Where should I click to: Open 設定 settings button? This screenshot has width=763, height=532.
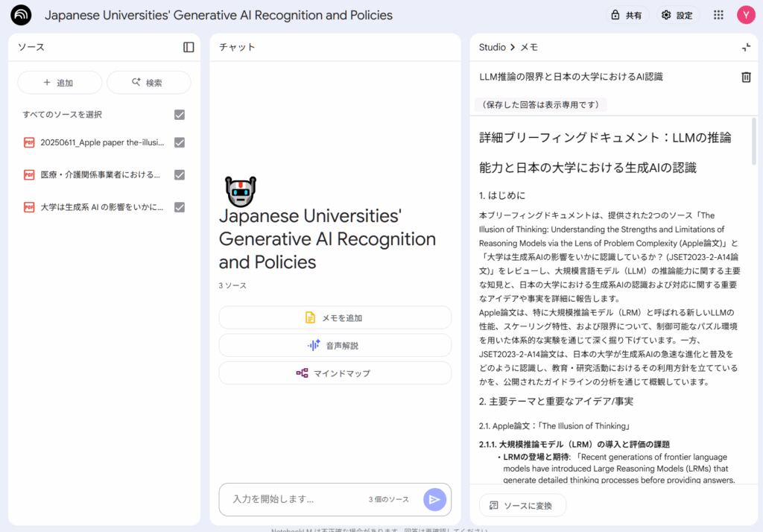click(x=677, y=15)
